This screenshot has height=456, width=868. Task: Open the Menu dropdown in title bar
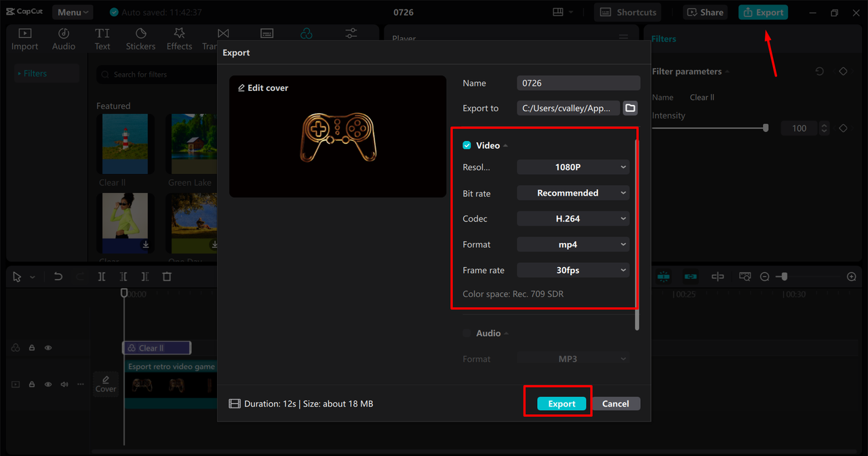73,12
